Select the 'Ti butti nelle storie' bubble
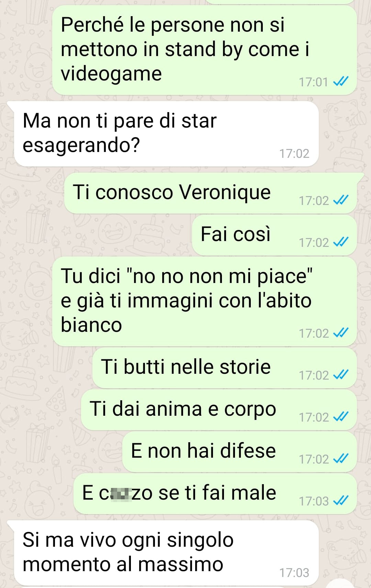The image size is (371, 588). 224,368
